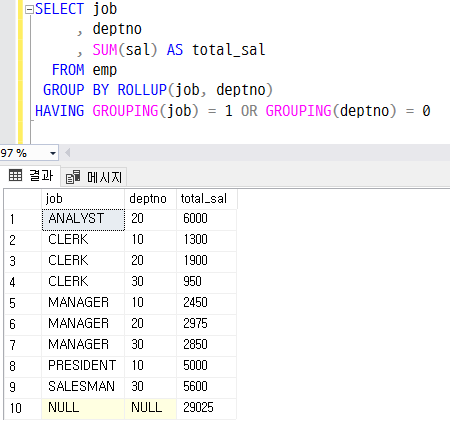This screenshot has width=450, height=424.
Task: Select the MANAGER cell in row 6
Action: [x=83, y=324]
